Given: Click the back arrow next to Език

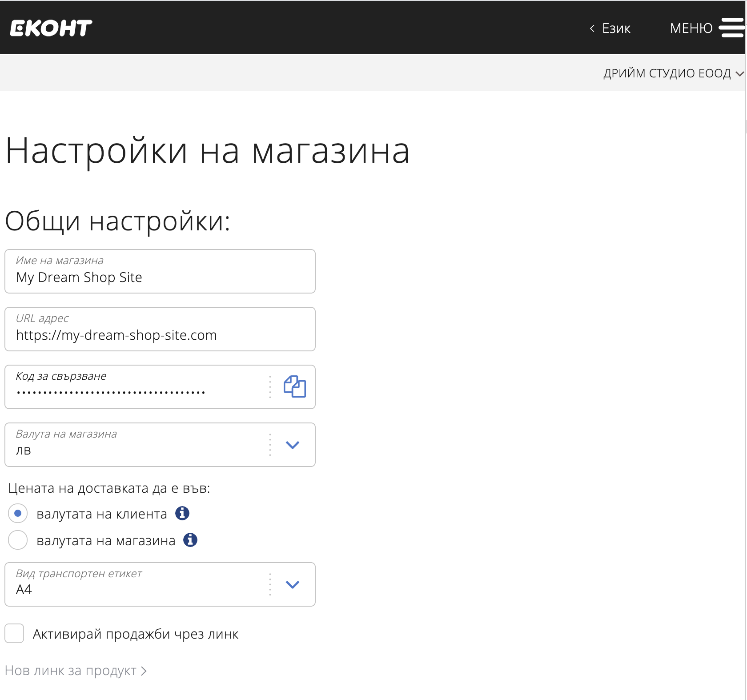Looking at the screenshot, I should point(592,28).
